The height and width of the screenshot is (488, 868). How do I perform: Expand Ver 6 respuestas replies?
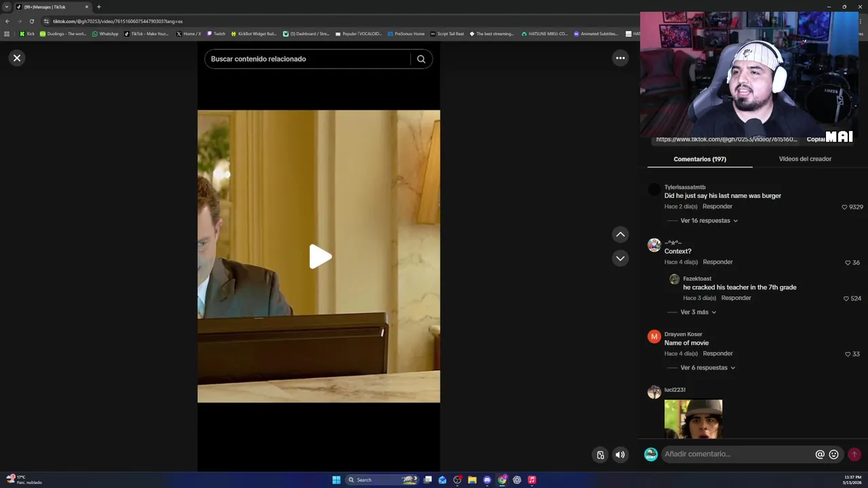(708, 368)
